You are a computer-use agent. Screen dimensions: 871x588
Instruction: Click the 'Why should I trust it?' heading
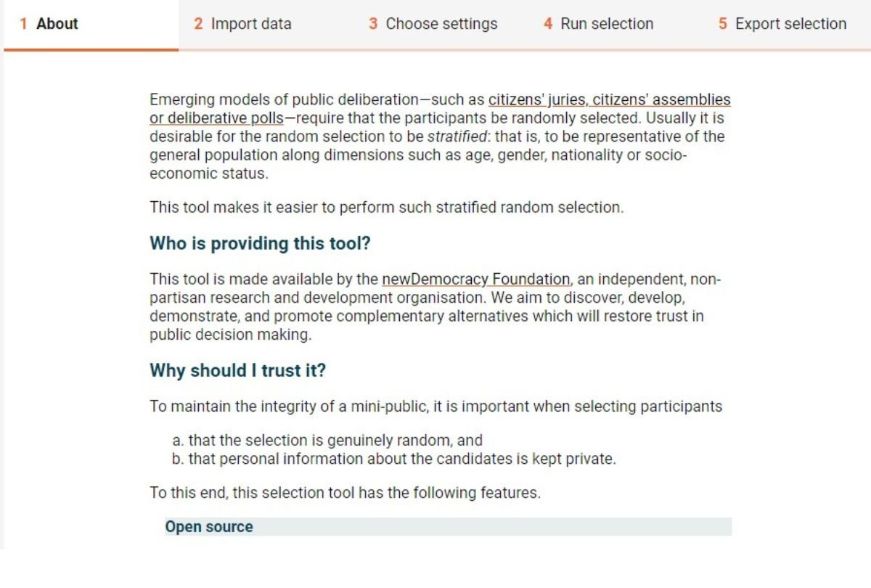click(x=237, y=371)
